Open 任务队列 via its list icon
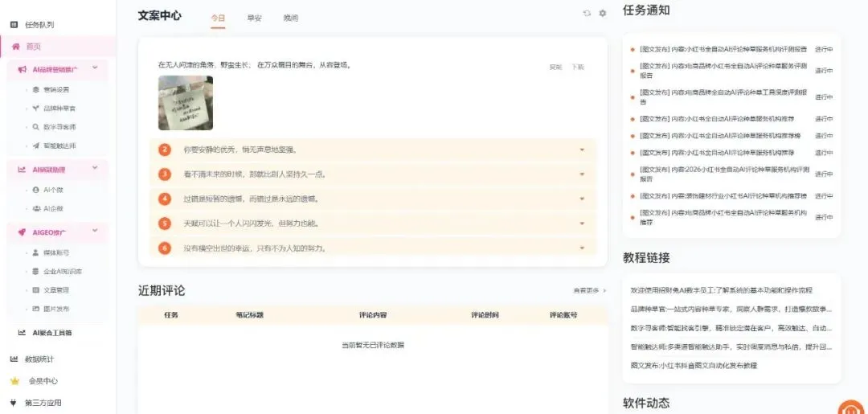The image size is (868, 414). pyautogui.click(x=14, y=25)
